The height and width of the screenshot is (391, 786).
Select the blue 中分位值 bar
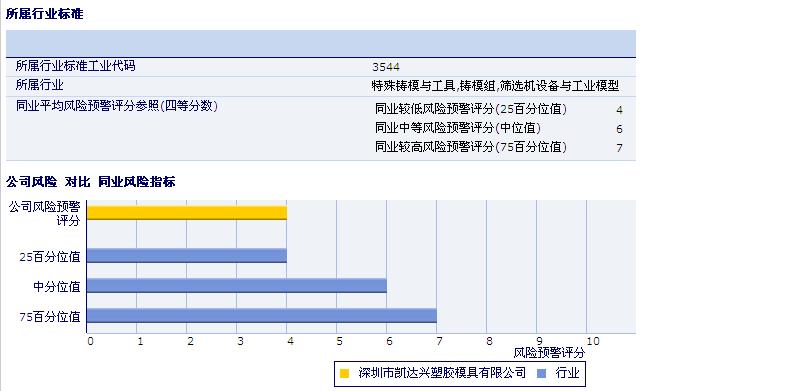click(x=237, y=286)
